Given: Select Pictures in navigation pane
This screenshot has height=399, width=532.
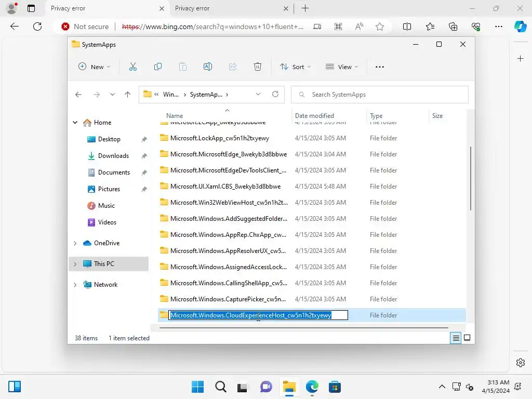Looking at the screenshot, I should click(x=109, y=189).
